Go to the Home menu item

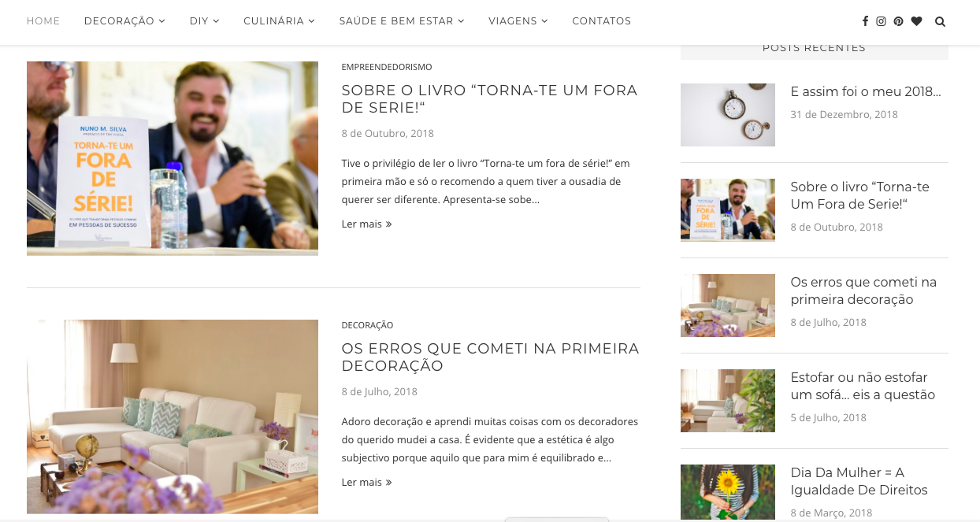point(43,21)
